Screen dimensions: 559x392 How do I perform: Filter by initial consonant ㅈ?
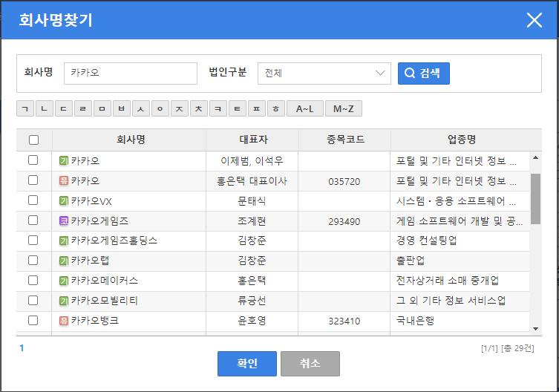(180, 108)
